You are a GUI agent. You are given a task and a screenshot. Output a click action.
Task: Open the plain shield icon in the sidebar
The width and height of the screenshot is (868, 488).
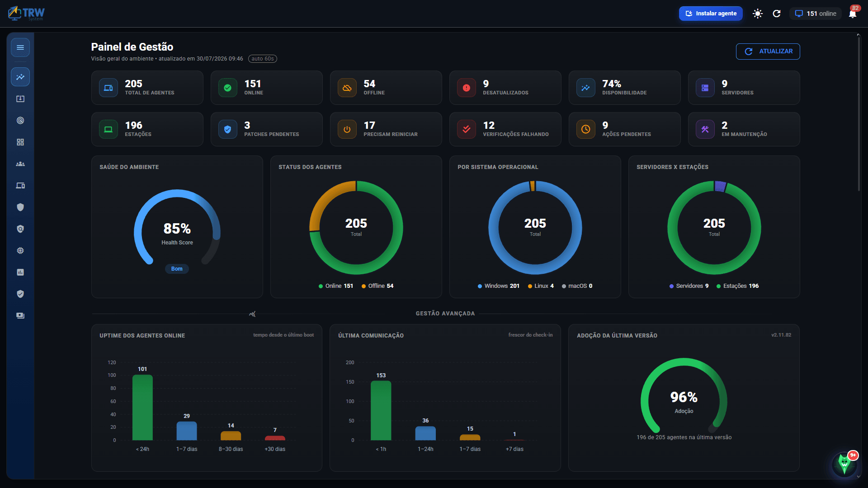click(x=20, y=207)
